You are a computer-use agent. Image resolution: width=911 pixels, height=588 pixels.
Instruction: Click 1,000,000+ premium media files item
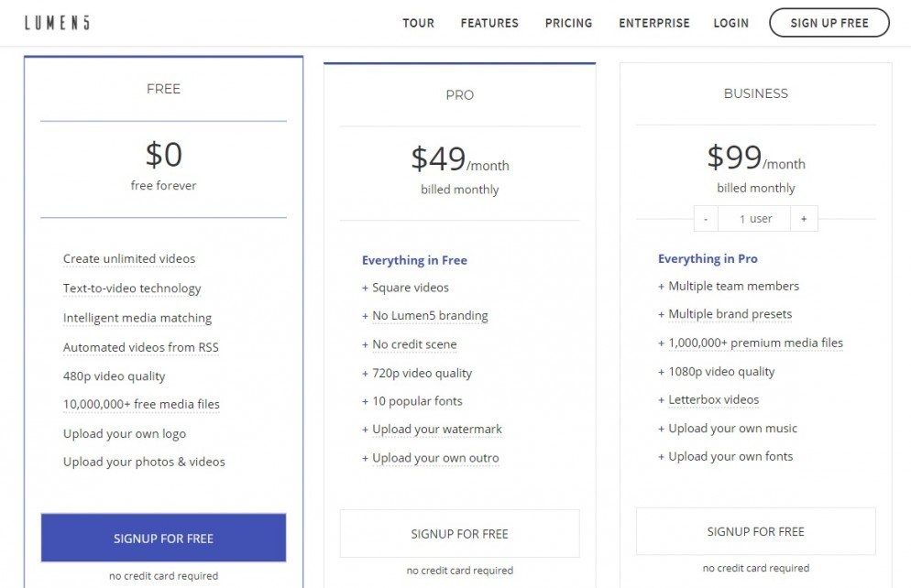(755, 343)
